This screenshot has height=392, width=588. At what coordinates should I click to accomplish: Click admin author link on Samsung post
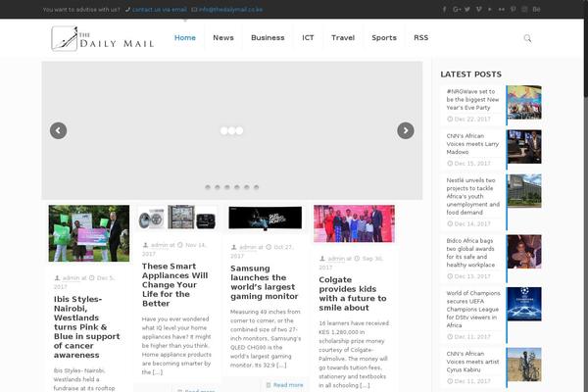[x=248, y=247]
